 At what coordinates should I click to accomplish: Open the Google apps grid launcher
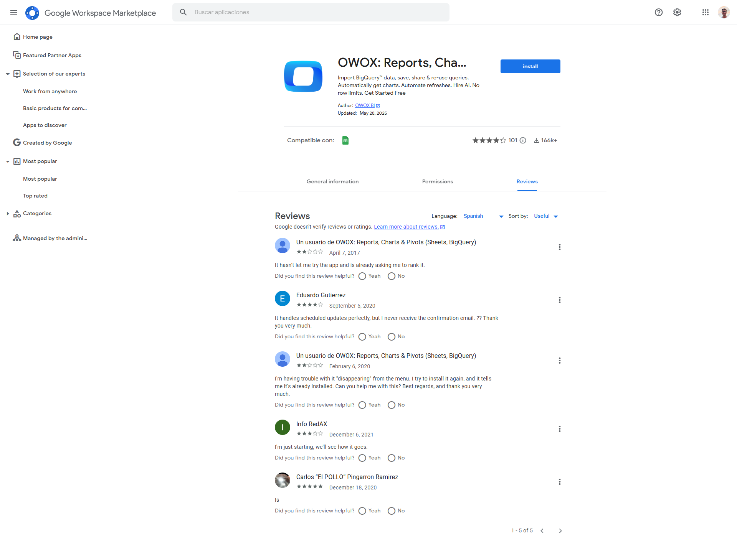coord(706,12)
